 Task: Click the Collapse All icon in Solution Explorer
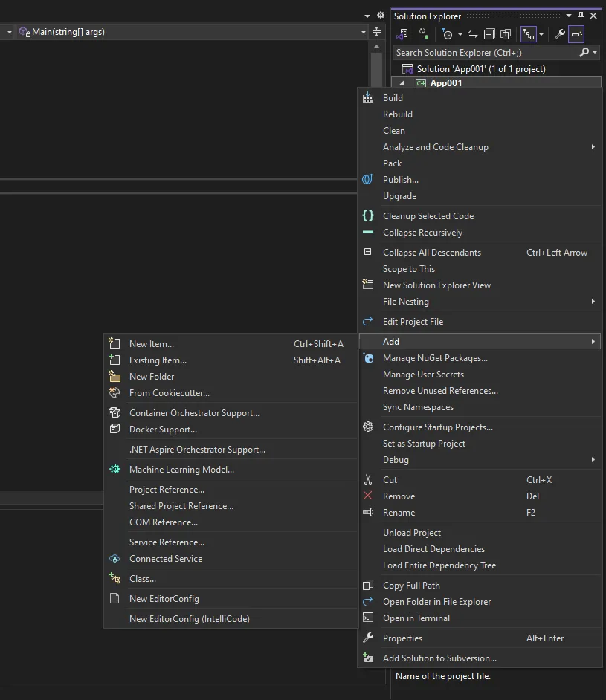click(x=489, y=34)
